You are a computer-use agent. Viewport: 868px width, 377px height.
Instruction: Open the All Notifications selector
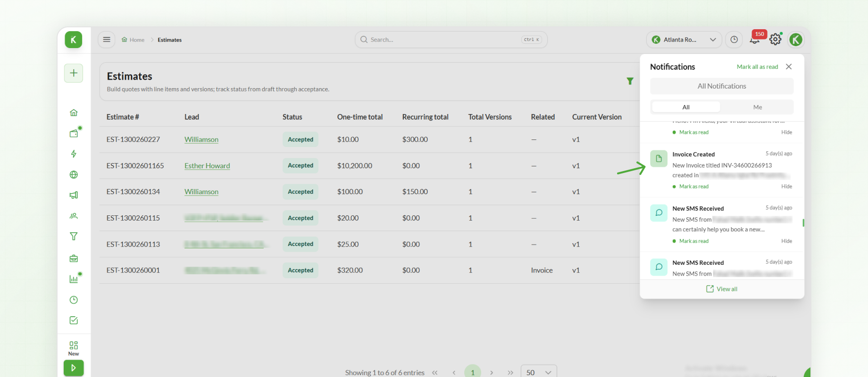pos(722,86)
